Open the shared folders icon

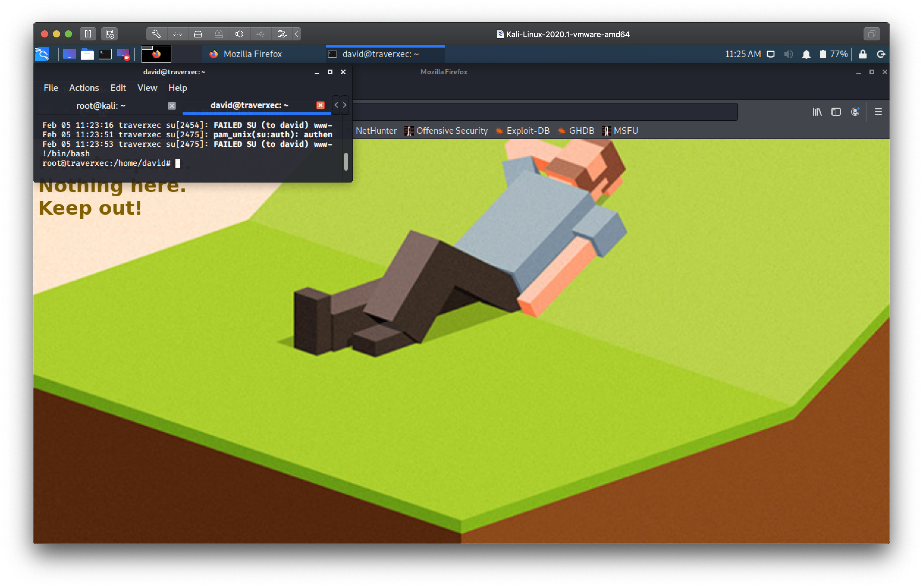click(x=282, y=34)
